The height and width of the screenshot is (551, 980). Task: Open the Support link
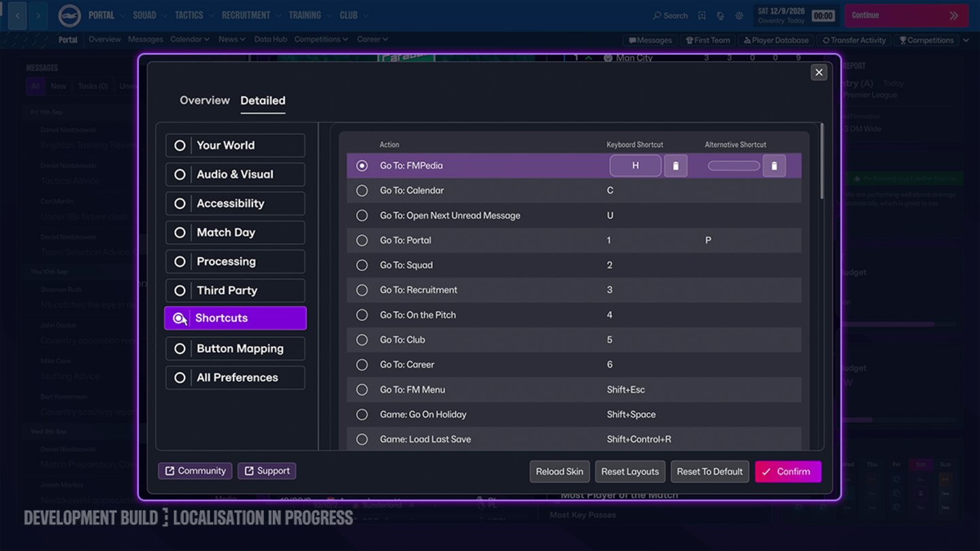[267, 471]
